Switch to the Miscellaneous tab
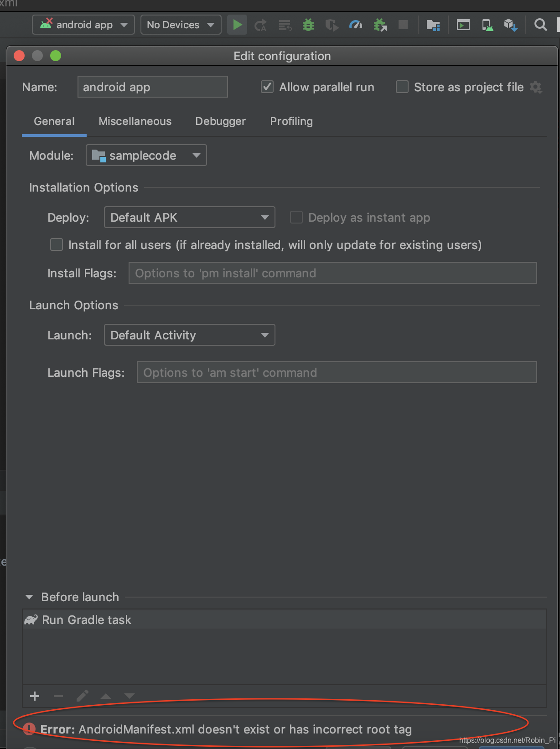The width and height of the screenshot is (560, 749). click(135, 121)
